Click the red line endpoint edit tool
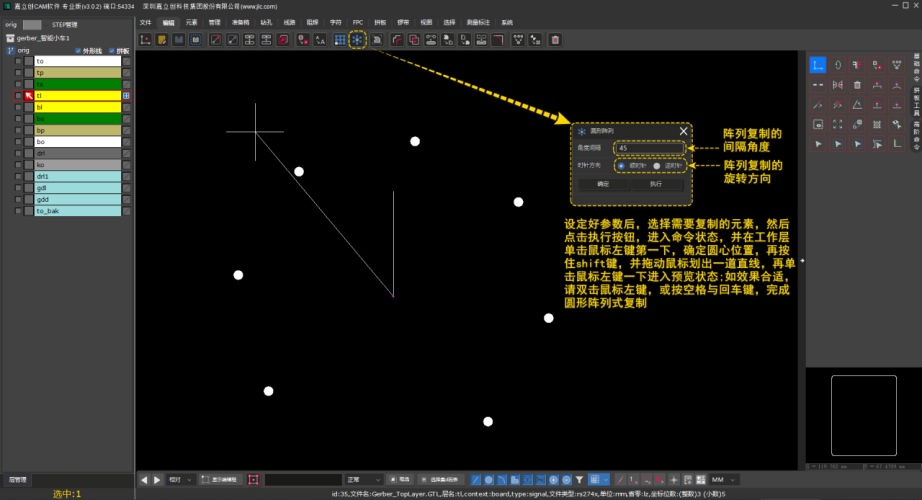The height and width of the screenshot is (500, 922). tap(216, 40)
